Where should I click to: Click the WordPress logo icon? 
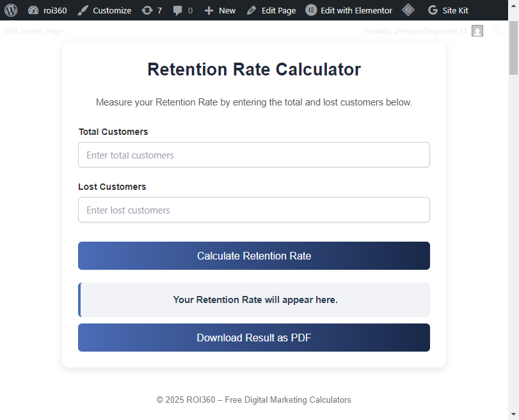tap(11, 10)
